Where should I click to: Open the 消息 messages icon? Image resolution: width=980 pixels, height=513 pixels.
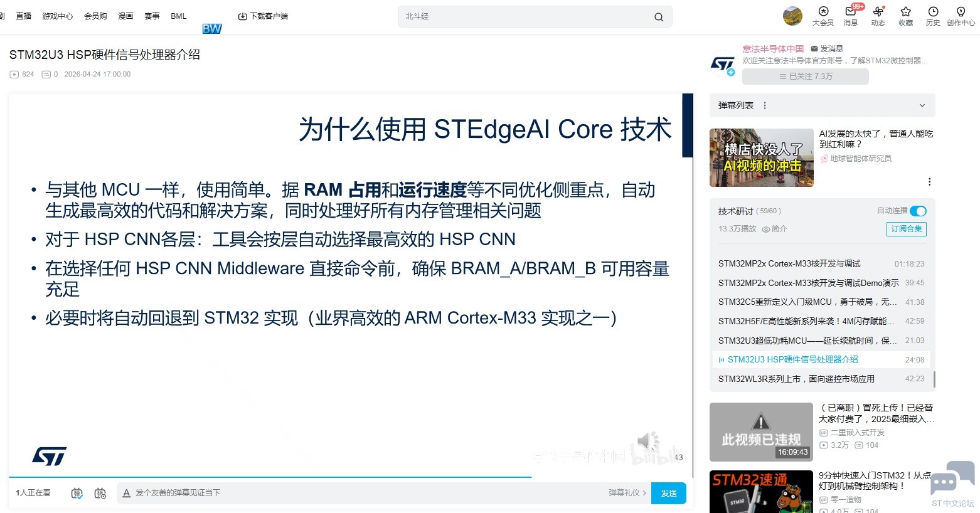click(x=851, y=16)
